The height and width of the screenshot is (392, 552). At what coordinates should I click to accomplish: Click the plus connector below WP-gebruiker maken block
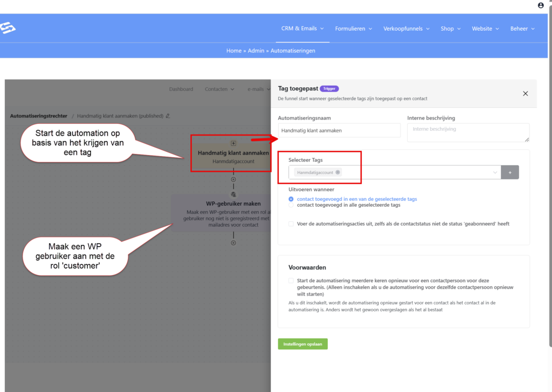click(x=233, y=243)
